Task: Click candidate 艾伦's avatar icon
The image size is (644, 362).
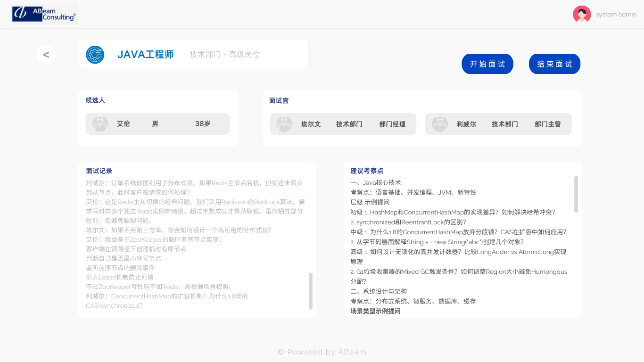Action: (x=100, y=124)
